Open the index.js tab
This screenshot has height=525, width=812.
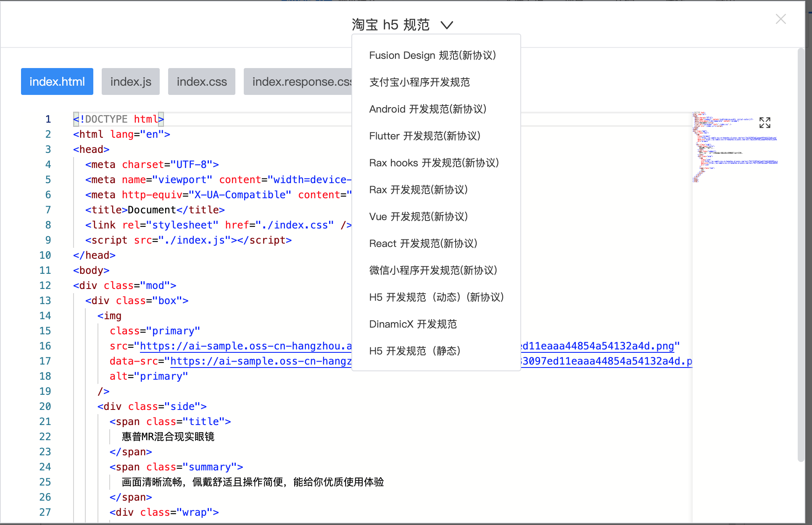[x=131, y=81]
